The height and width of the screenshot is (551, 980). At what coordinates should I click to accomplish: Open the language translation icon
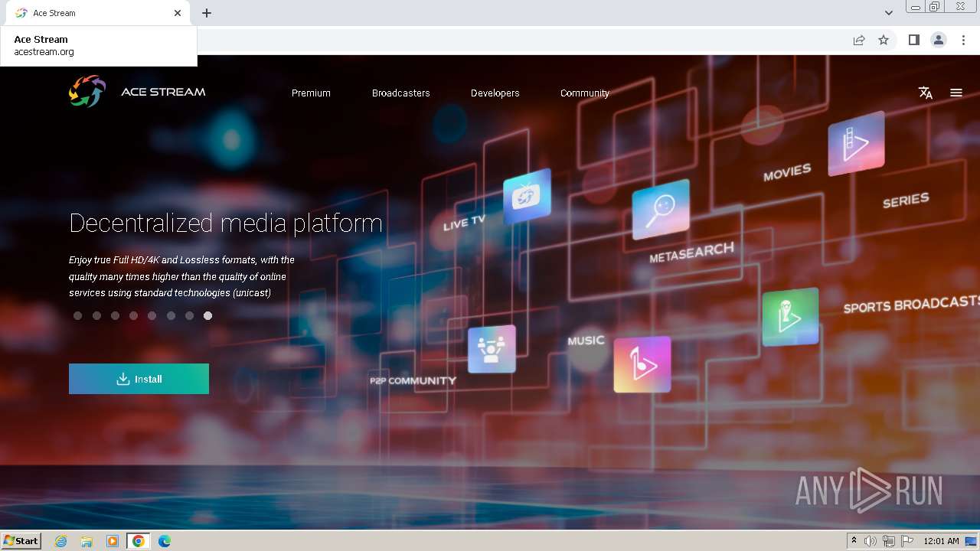pos(926,93)
